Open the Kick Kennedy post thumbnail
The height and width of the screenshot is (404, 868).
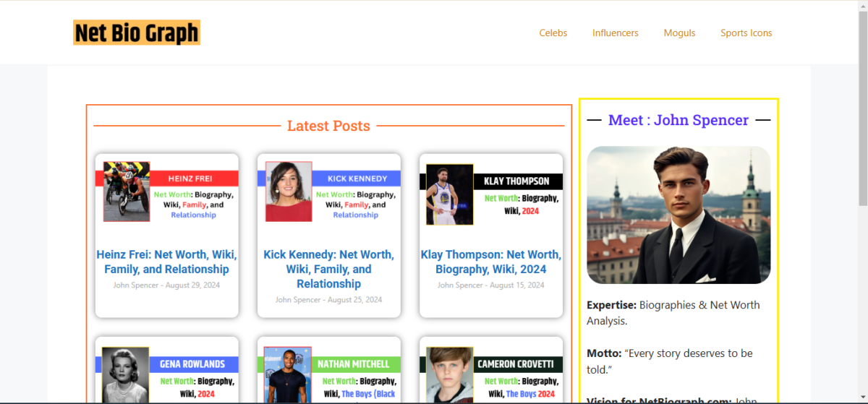[329, 193]
